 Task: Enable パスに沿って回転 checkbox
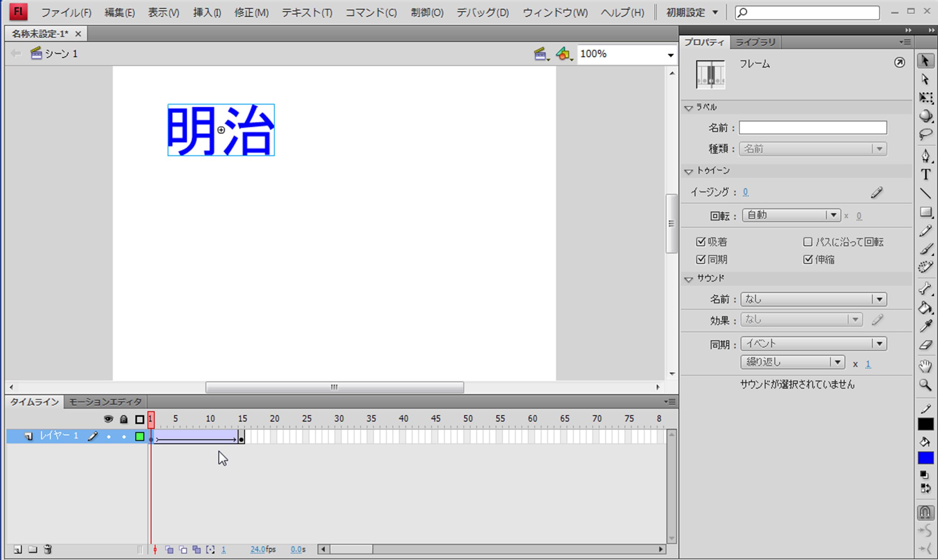pyautogui.click(x=807, y=242)
